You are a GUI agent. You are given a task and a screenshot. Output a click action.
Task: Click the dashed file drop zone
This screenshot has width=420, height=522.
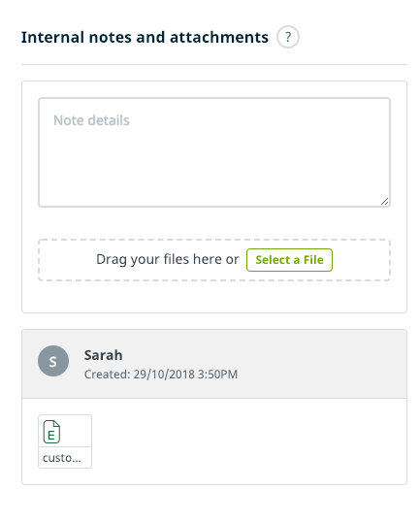[214, 260]
